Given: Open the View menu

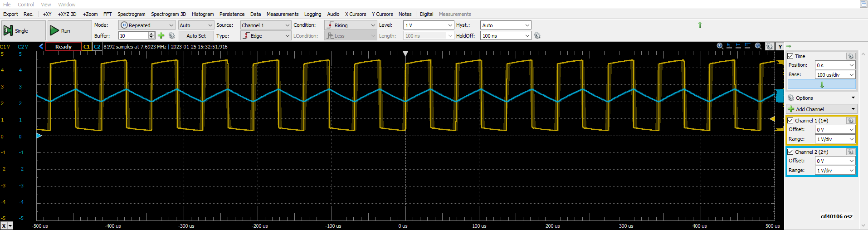Looking at the screenshot, I should [x=46, y=5].
